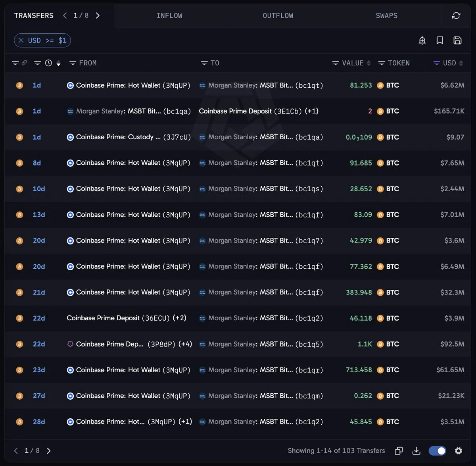Open the SWAPS tab

[387, 15]
